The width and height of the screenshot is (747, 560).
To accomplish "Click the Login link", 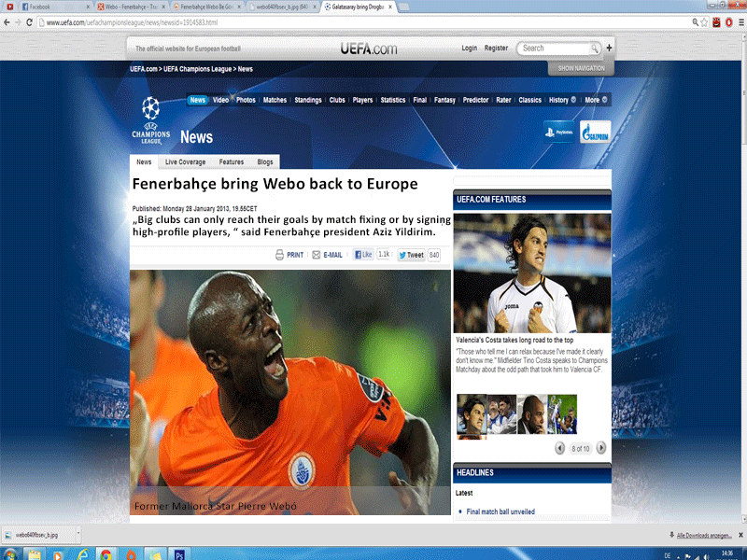I will click(470, 49).
